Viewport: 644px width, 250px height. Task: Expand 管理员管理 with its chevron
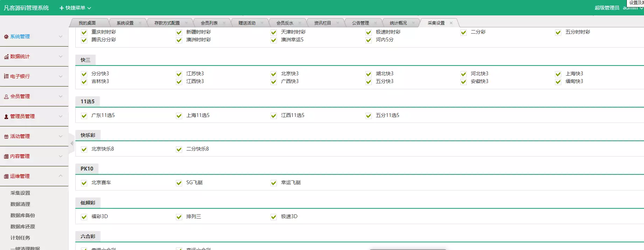point(61,116)
